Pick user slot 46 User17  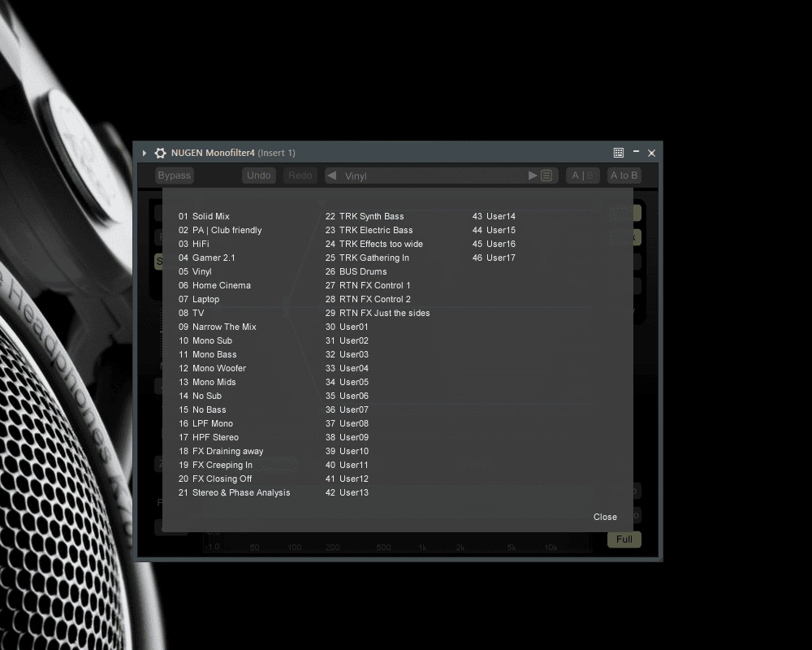[x=494, y=258]
